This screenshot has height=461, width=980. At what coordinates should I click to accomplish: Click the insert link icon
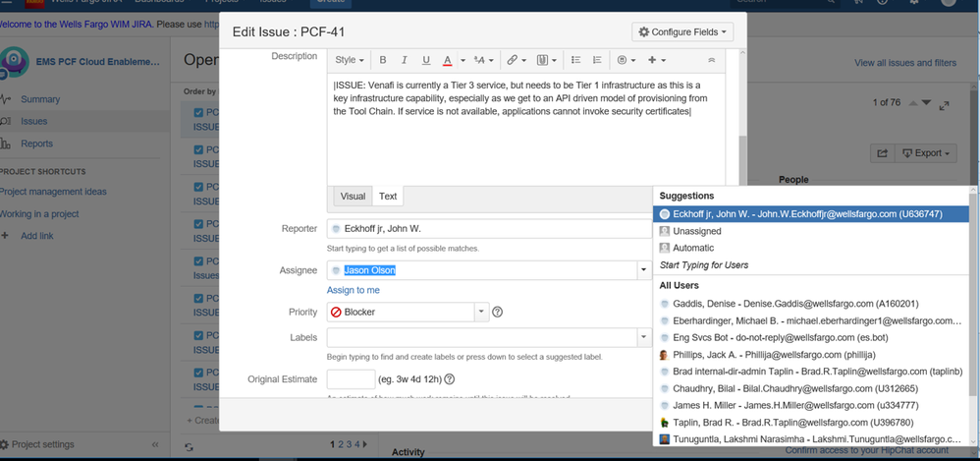point(516,60)
